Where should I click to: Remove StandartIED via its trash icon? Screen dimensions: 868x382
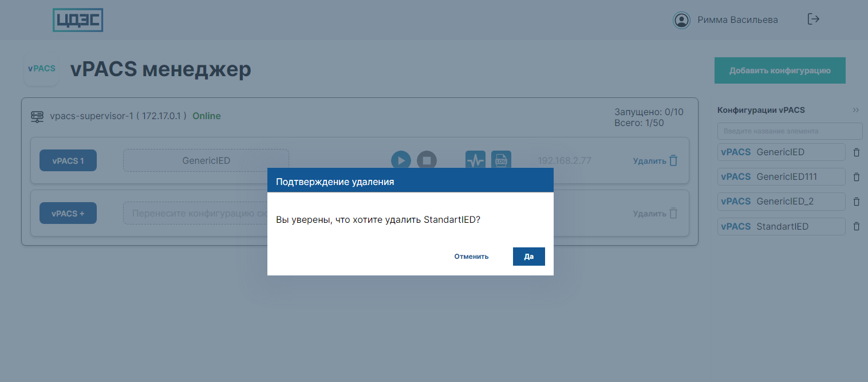(857, 226)
